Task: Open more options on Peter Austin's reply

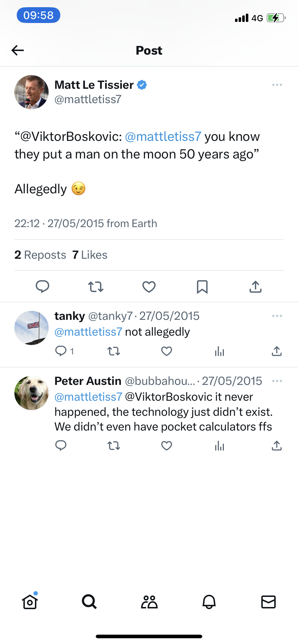Action: tap(277, 381)
